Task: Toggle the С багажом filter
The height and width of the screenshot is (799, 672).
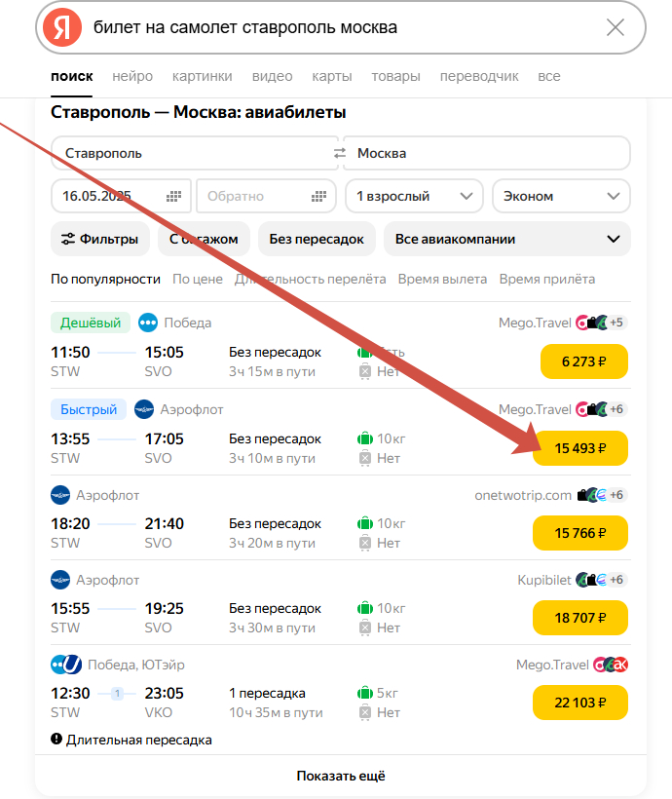Action: click(x=204, y=239)
